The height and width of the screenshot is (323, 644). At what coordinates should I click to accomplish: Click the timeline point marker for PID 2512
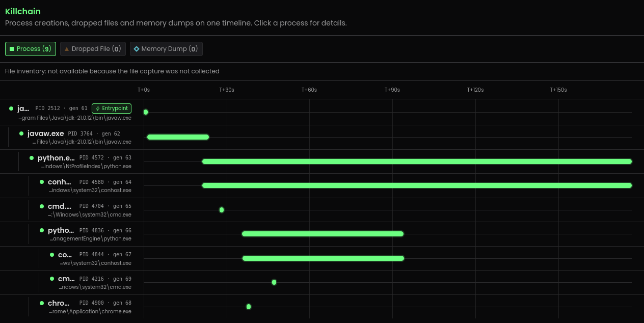146,112
